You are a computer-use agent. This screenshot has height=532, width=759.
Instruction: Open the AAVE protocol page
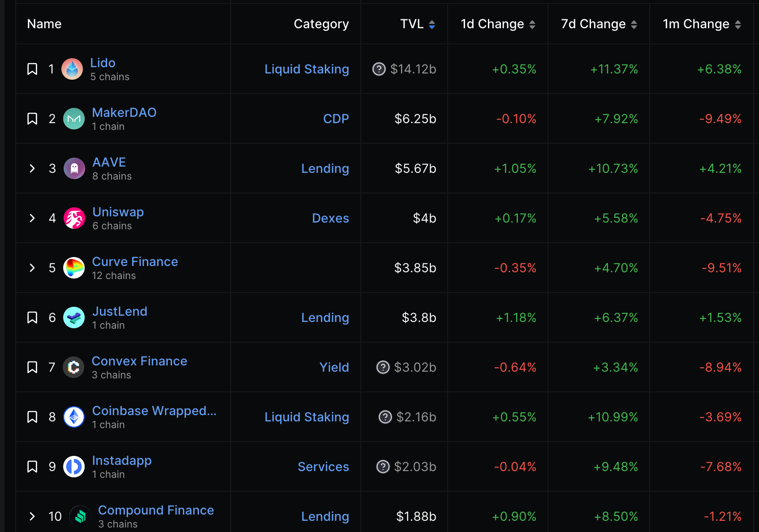coord(109,162)
